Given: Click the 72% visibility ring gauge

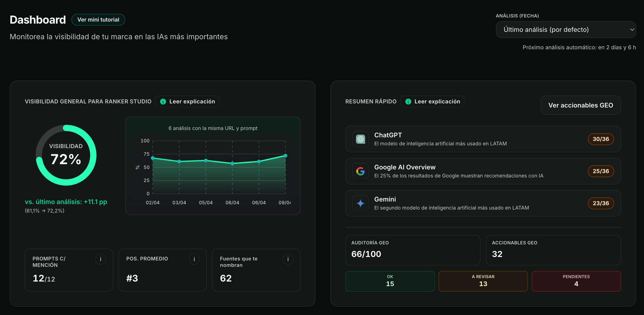Looking at the screenshot, I should point(66,155).
